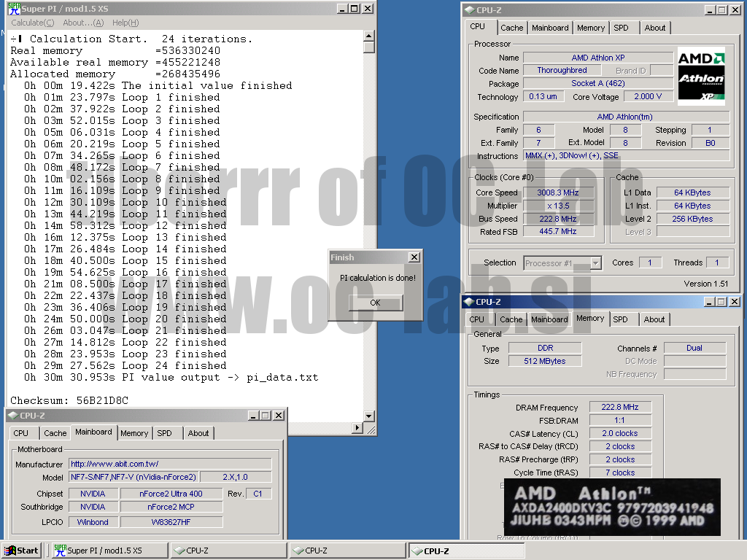Click the AMD Athlon XP logo image
747x560 pixels.
(701, 76)
